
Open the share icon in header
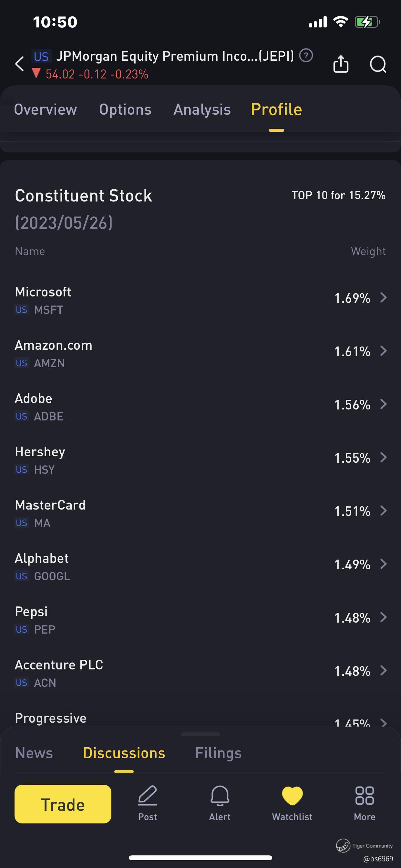point(341,64)
